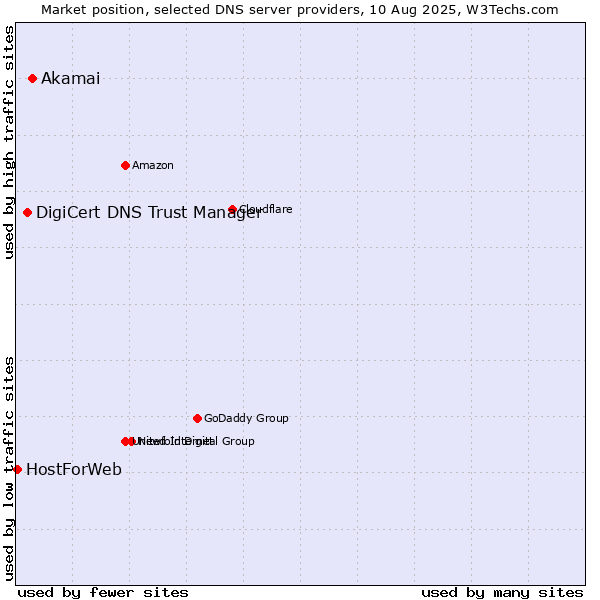
Task: Click the 'used by high traffic sites' axis label
Action: [8, 142]
